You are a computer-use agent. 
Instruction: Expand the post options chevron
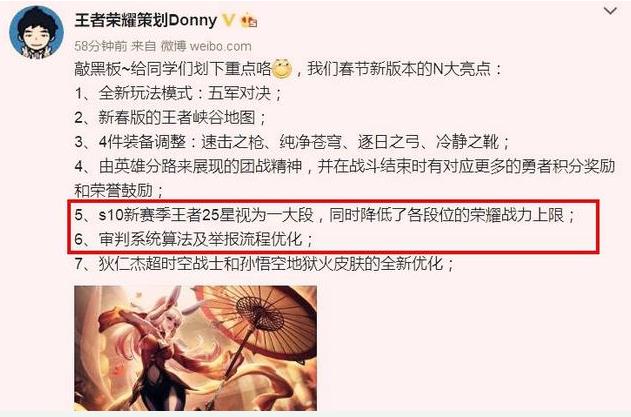click(x=610, y=11)
